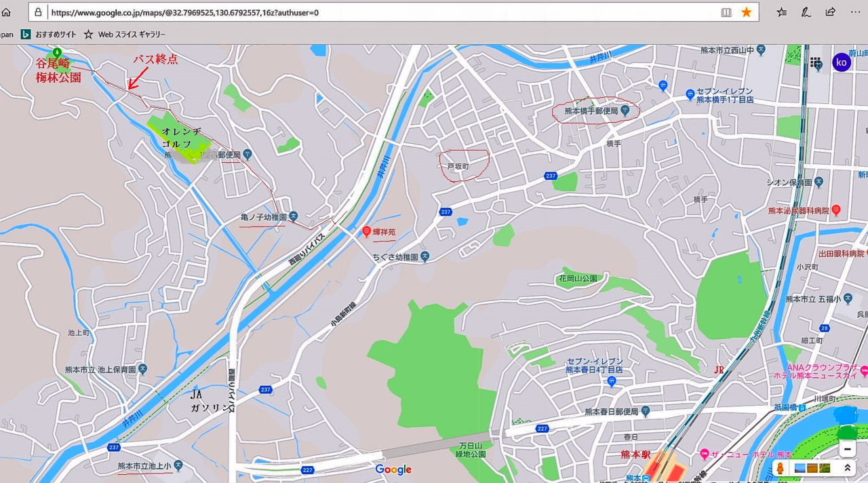Select the 熊本市立 五福小 school pin
The image size is (868, 483).
tap(848, 298)
